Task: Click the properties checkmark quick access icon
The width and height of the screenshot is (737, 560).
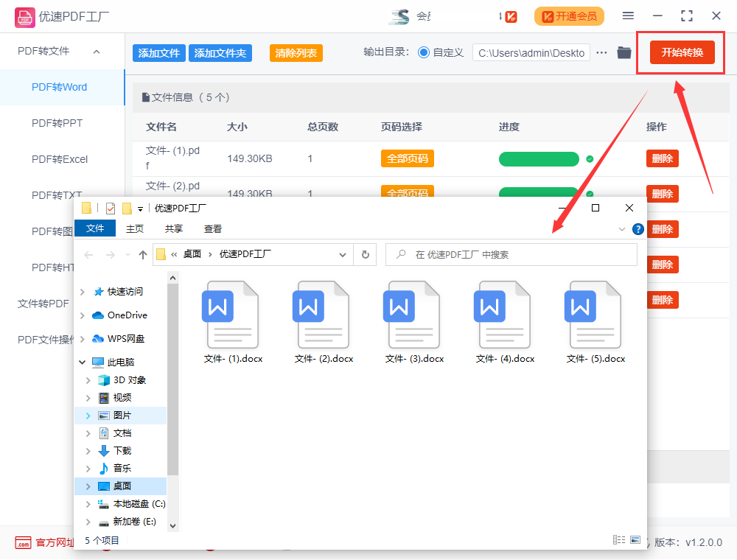Action: tap(111, 208)
